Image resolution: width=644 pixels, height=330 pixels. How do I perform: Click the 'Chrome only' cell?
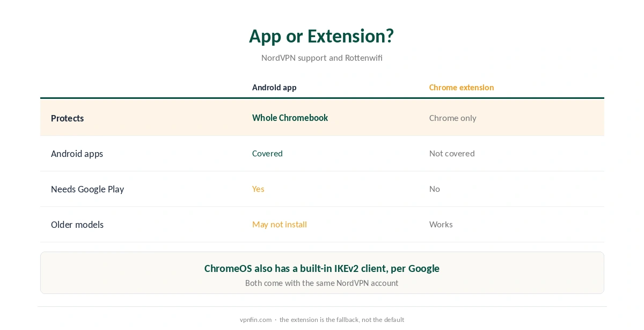[453, 118]
